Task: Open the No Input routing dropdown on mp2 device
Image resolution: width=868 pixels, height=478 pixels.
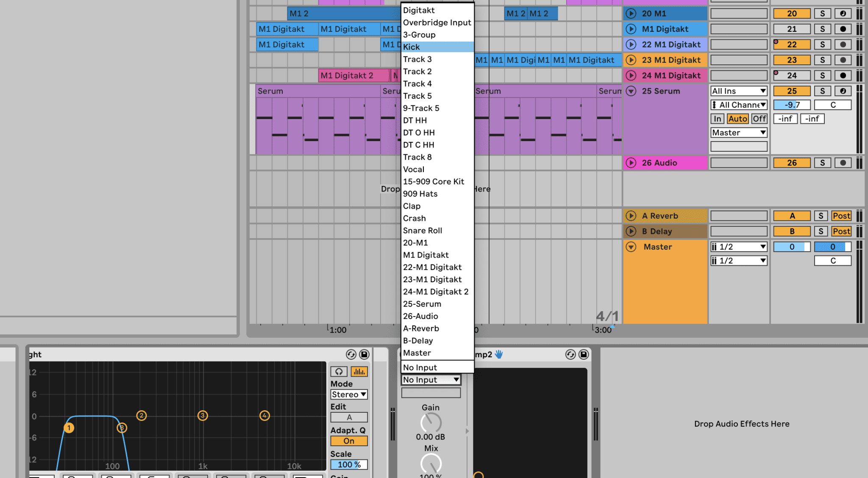Action: [431, 379]
